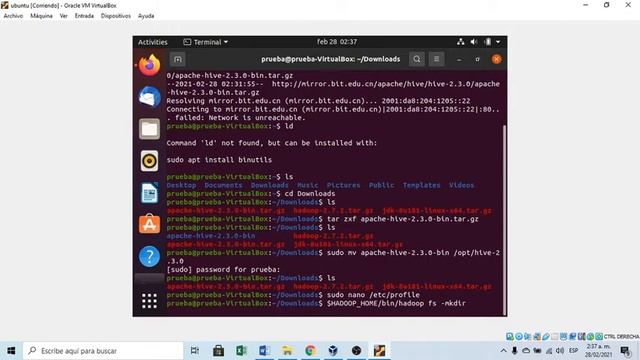Image resolution: width=640 pixels, height=360 pixels.
Task: Click the VirtualBox USB status icon
Action: pos(546,336)
